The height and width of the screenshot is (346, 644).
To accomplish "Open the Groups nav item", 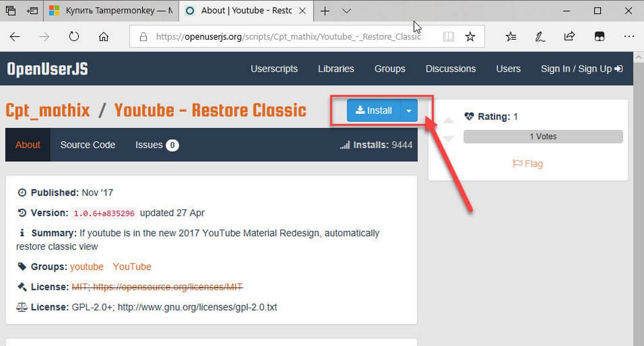I will [x=390, y=69].
